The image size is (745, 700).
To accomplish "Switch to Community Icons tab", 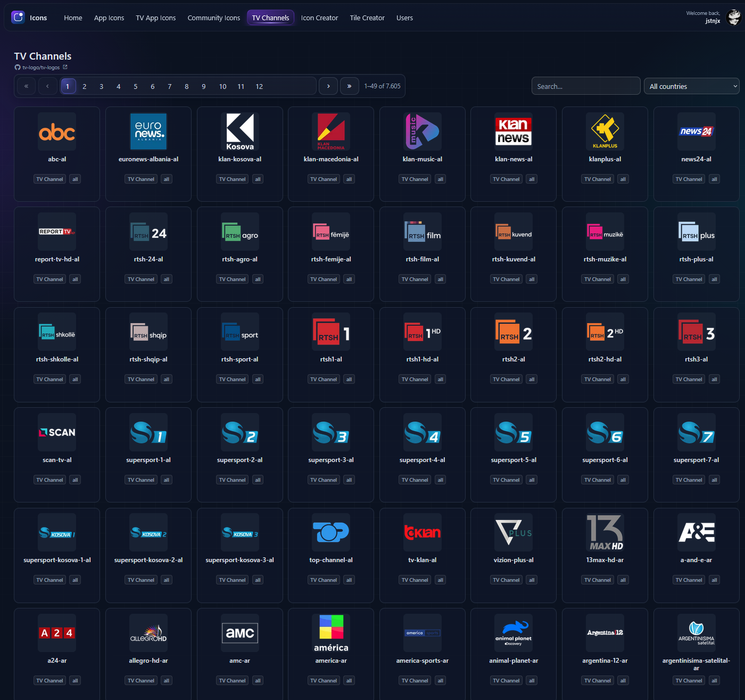I will 214,18.
